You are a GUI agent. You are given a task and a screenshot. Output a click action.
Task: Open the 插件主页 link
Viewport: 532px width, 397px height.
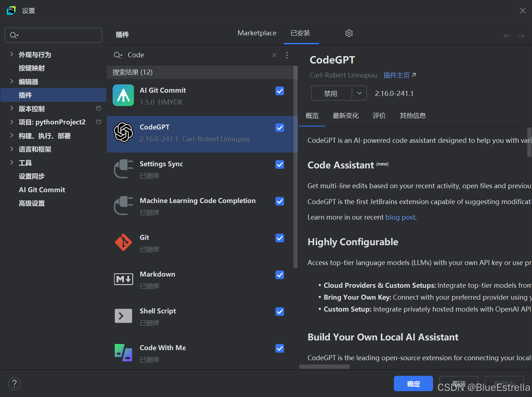point(400,75)
